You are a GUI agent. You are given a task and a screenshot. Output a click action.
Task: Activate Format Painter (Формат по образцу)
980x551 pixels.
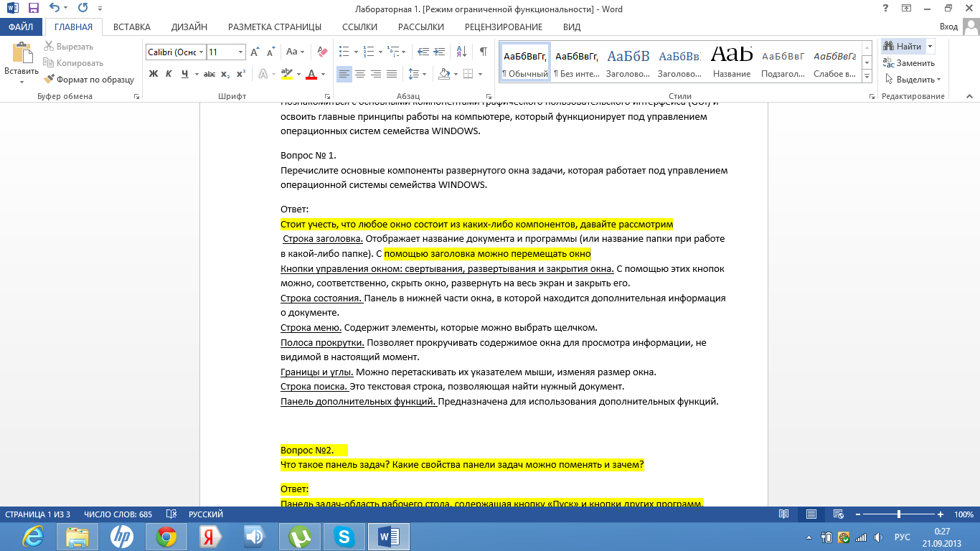click(89, 80)
